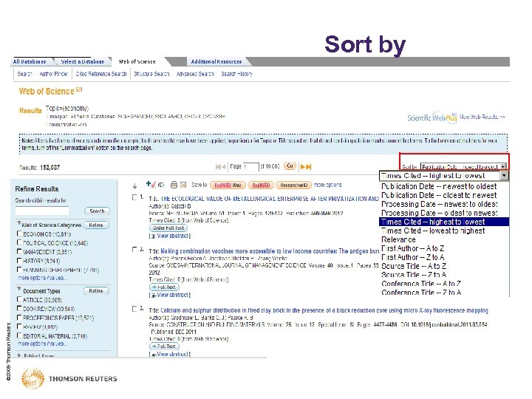The width and height of the screenshot is (532, 399).
Task: Switch to Select a Database tab
Action: [x=83, y=62]
